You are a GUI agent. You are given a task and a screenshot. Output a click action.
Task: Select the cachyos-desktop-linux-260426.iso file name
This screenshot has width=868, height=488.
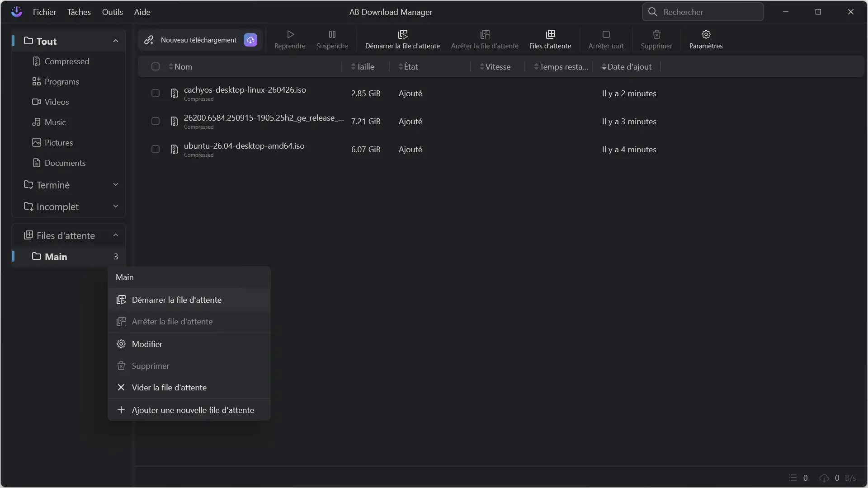pos(245,90)
